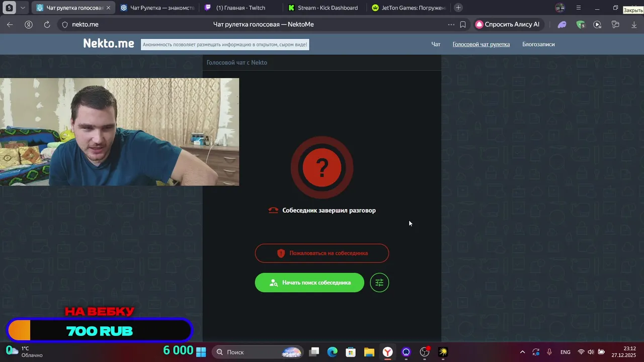
Task: Open a new tab with plus button
Action: (x=458, y=8)
